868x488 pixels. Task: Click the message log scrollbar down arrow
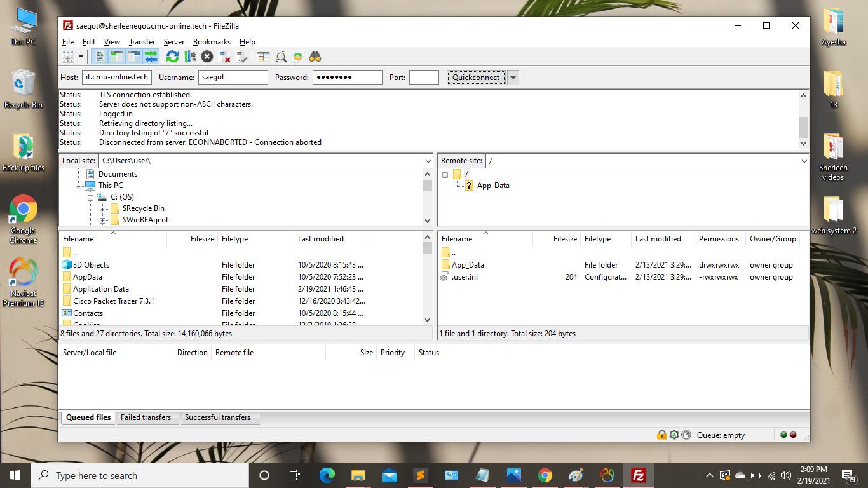[803, 143]
